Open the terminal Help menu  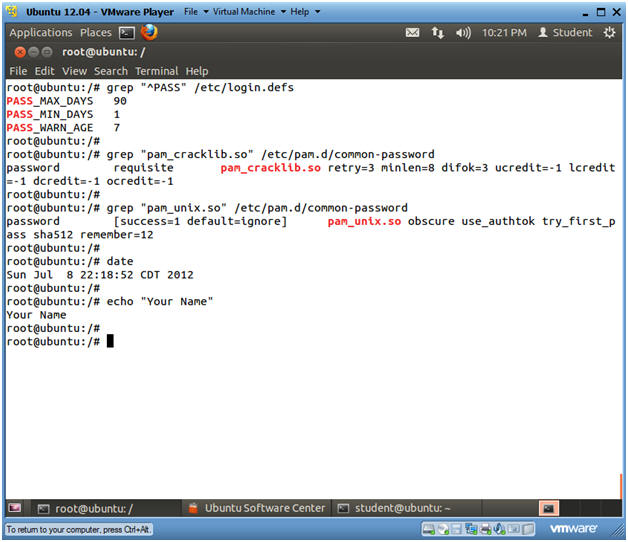click(197, 71)
